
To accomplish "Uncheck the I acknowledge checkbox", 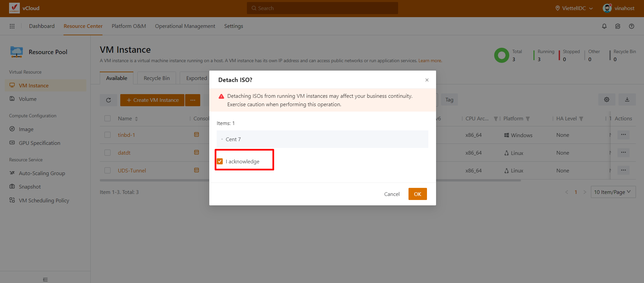I will click(220, 161).
